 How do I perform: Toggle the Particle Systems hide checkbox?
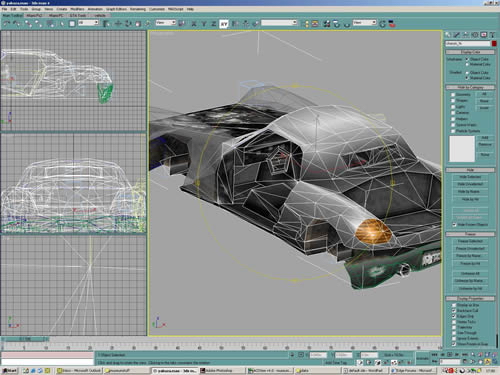[453, 131]
